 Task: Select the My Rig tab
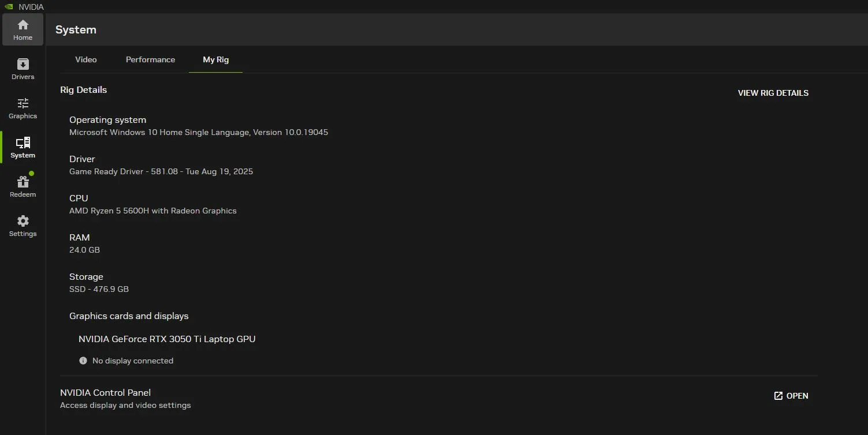tap(215, 59)
